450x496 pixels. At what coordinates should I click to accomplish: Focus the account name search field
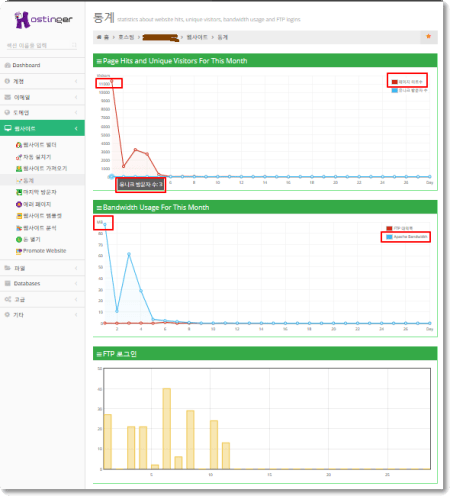(42, 45)
